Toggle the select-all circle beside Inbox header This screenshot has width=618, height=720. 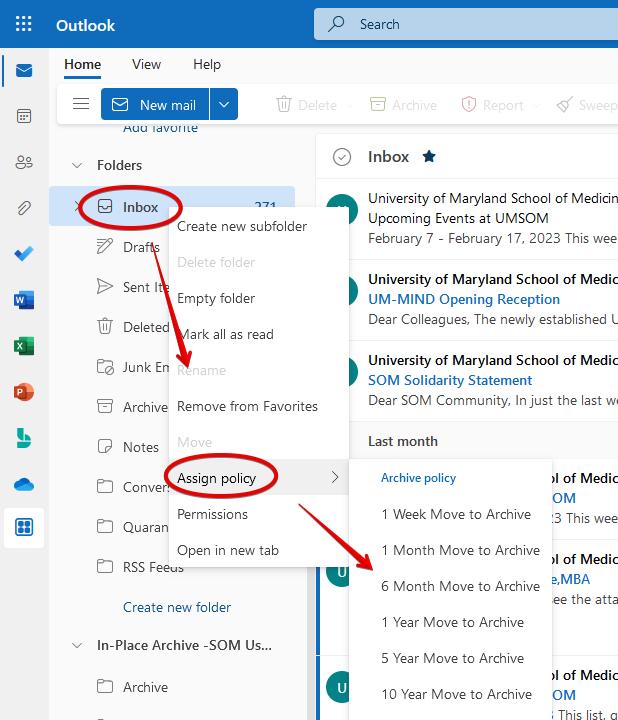342,157
